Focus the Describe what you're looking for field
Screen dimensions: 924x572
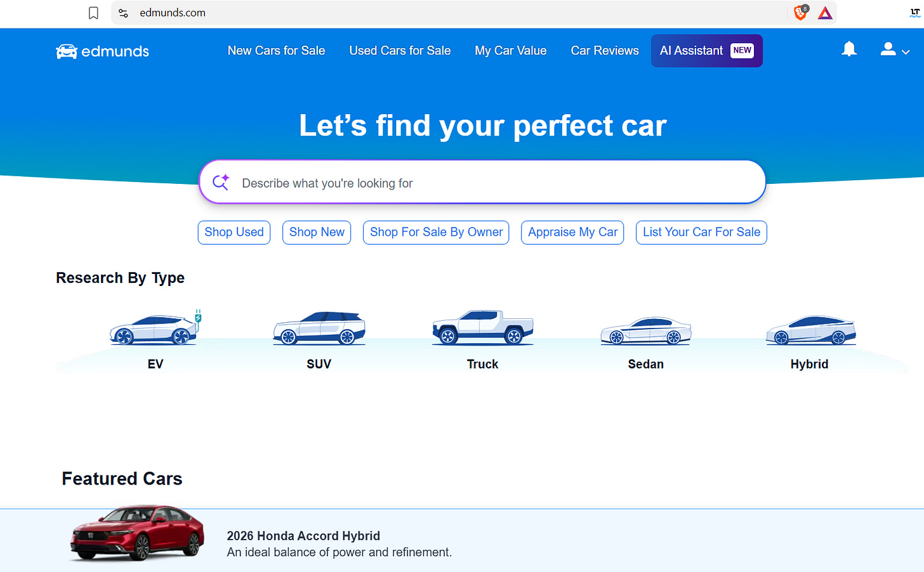click(482, 183)
